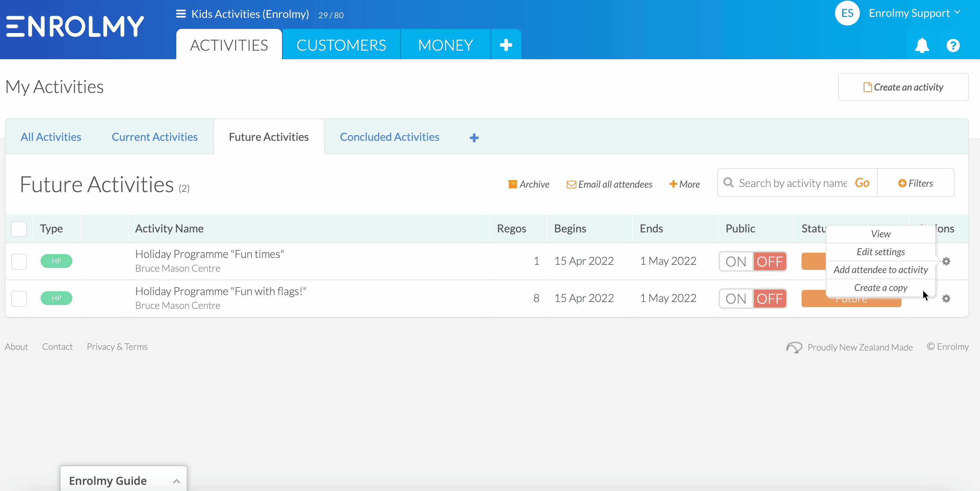
Task: Set public OFF for Fun with flags
Action: click(x=770, y=299)
